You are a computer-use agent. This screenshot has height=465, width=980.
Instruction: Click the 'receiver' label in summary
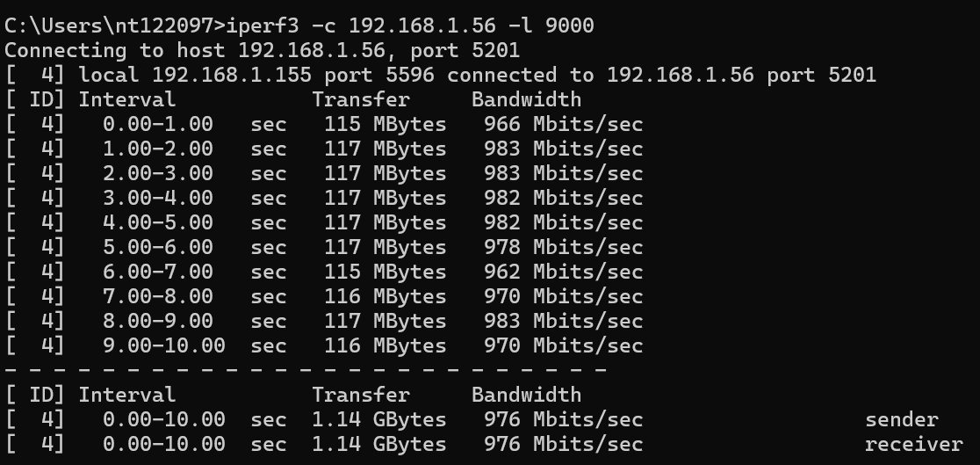(x=914, y=445)
